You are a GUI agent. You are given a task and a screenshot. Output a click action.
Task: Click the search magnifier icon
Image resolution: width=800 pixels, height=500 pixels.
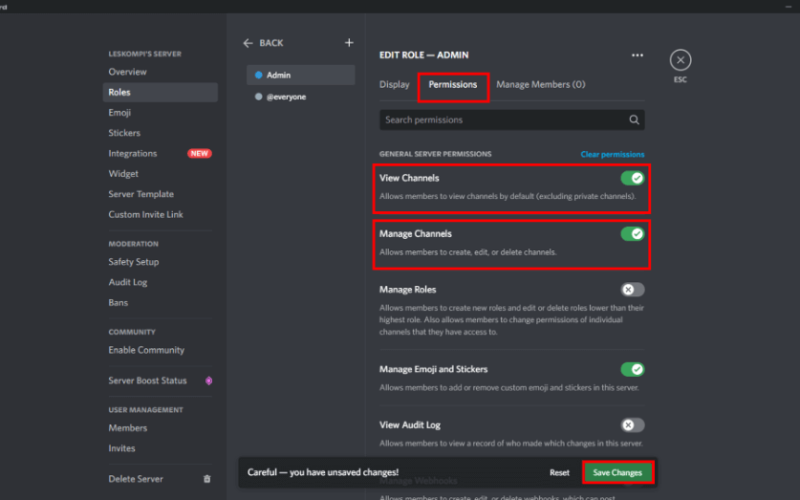[x=634, y=120]
